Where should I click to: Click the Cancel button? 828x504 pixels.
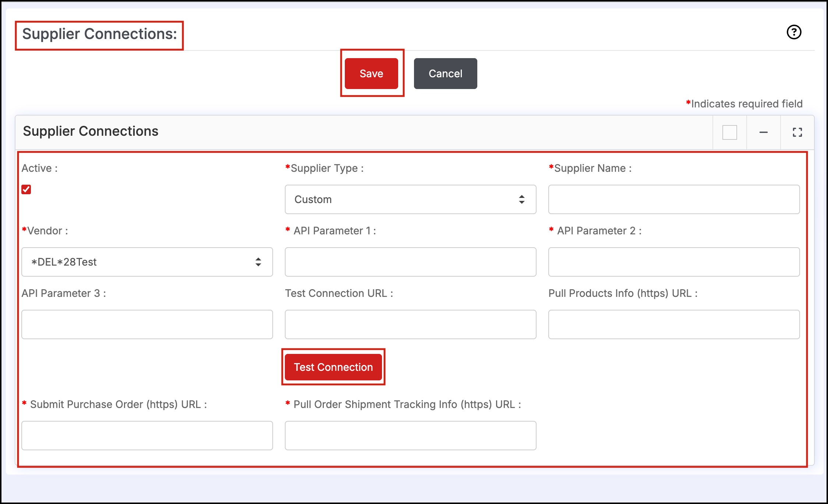click(x=445, y=74)
